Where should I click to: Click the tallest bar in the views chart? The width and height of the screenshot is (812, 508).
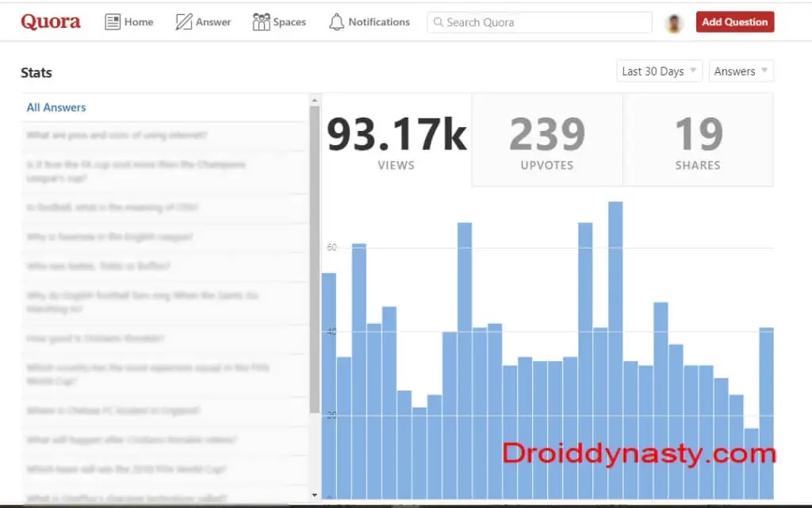point(615,350)
